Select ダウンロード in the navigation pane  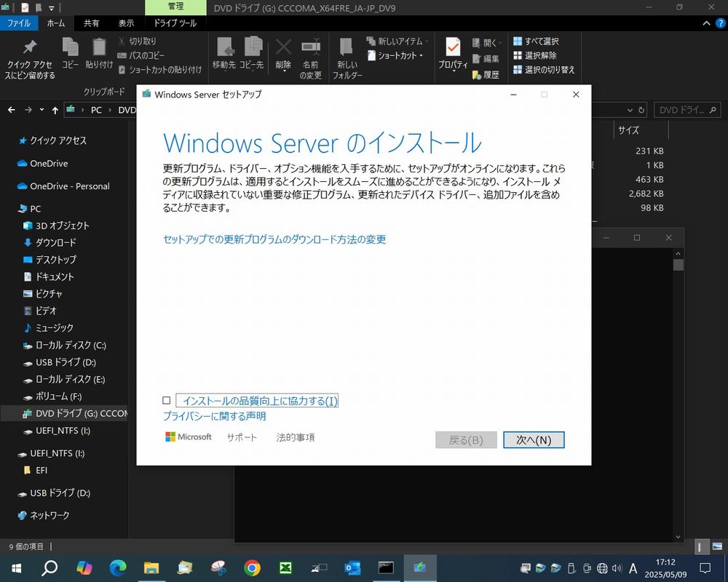[55, 242]
